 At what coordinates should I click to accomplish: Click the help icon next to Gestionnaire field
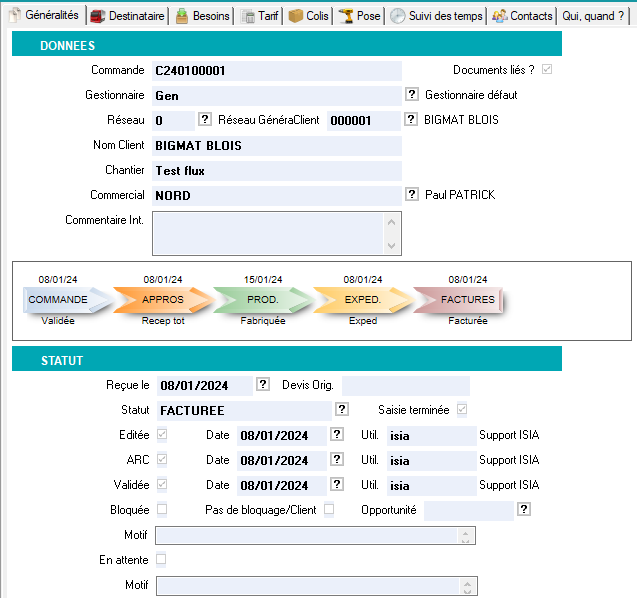[411, 94]
